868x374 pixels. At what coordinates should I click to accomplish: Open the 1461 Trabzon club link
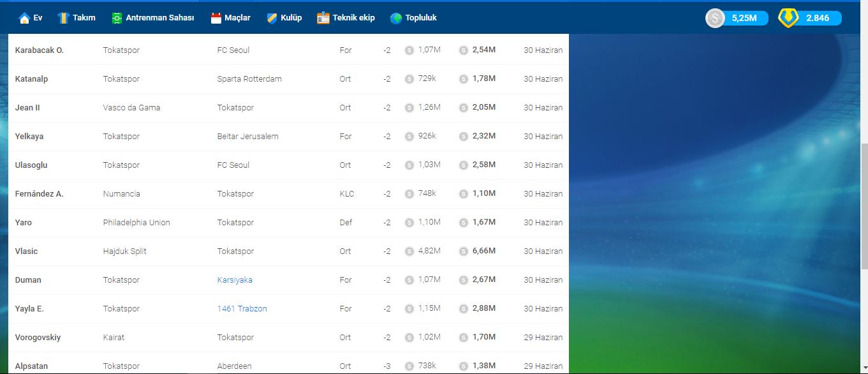tap(242, 308)
